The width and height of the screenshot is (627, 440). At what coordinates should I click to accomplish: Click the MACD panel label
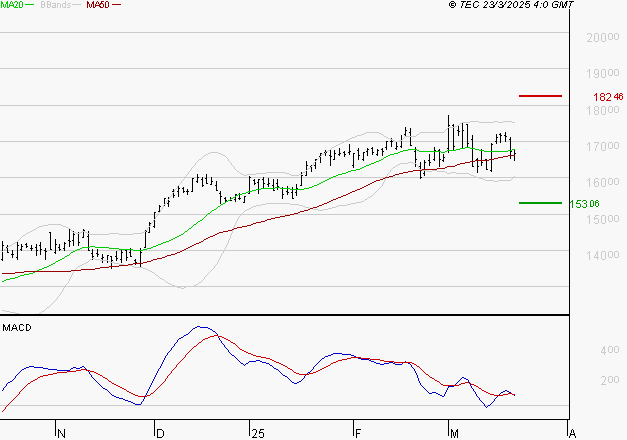17,328
